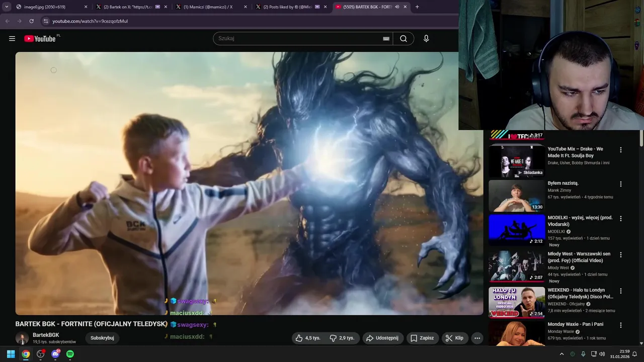Open Spotify from the taskbar

[70, 354]
